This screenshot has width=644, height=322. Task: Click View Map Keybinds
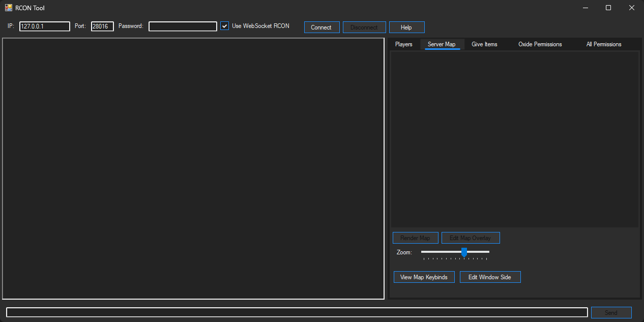pyautogui.click(x=424, y=277)
